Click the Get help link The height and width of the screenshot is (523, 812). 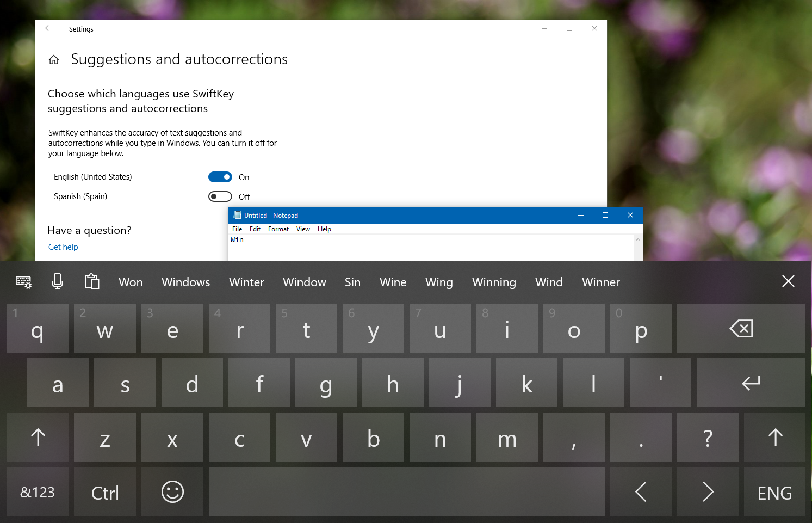coord(63,247)
